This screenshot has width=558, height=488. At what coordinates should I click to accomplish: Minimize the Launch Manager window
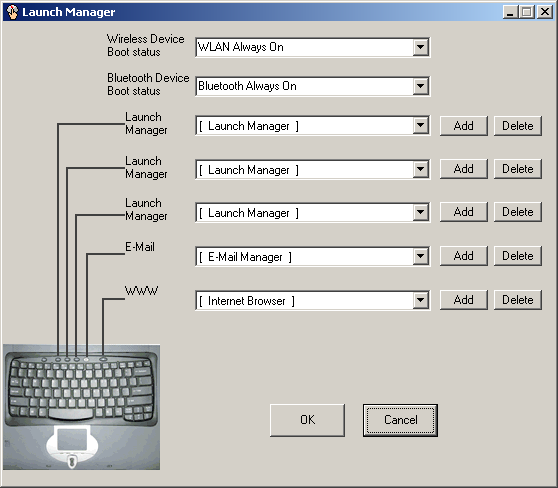pos(511,12)
